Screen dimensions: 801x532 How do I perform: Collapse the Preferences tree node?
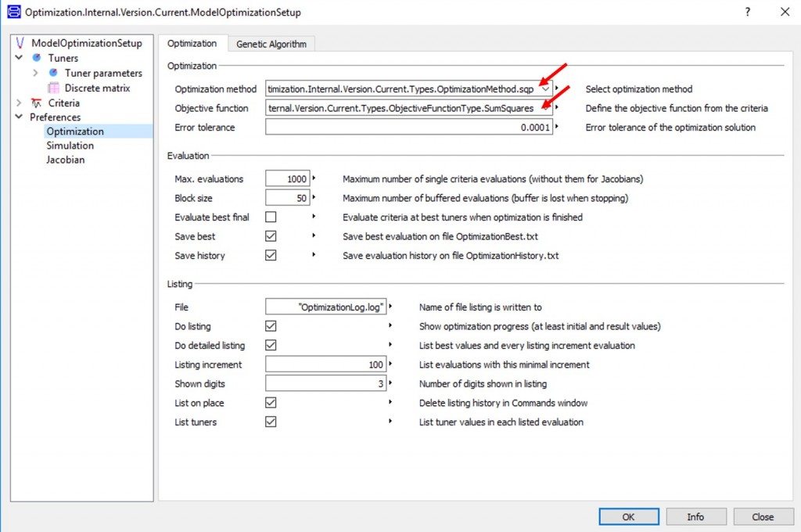pos(19,117)
